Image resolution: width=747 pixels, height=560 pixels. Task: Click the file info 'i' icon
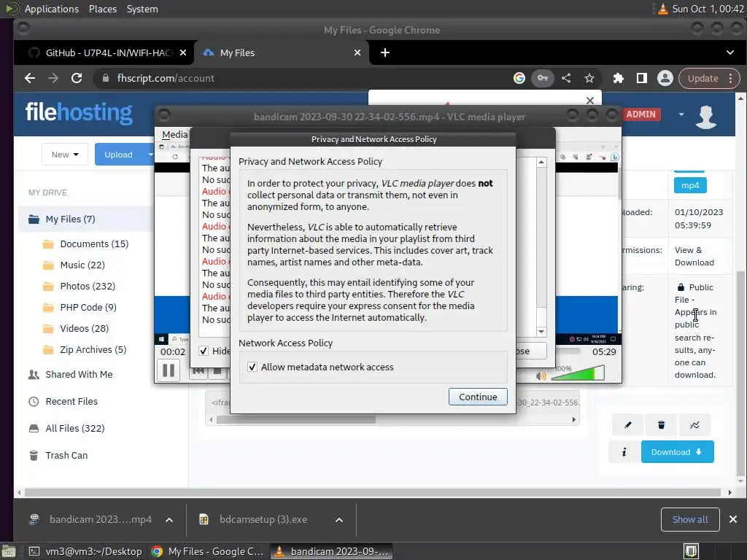pos(624,452)
